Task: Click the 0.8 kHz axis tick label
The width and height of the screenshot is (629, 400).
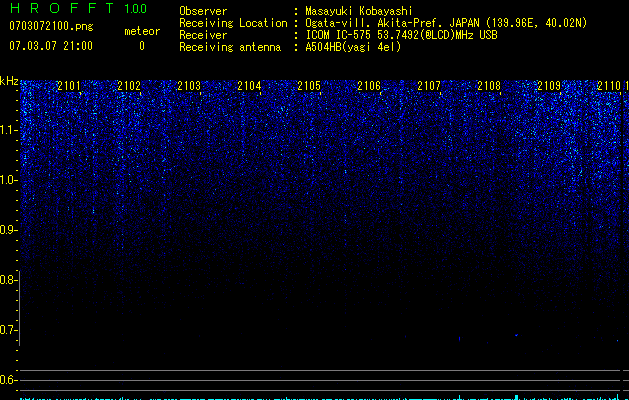Action: 8,280
